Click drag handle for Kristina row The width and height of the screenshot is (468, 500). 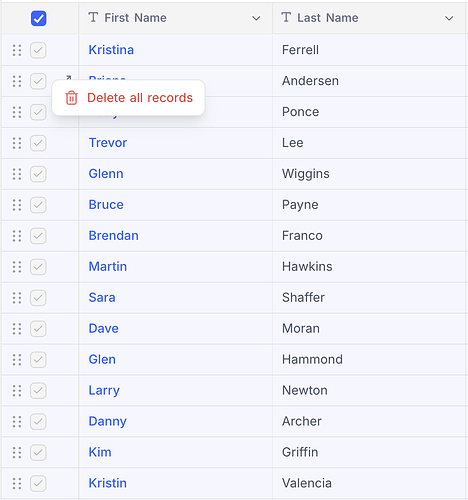pos(17,50)
